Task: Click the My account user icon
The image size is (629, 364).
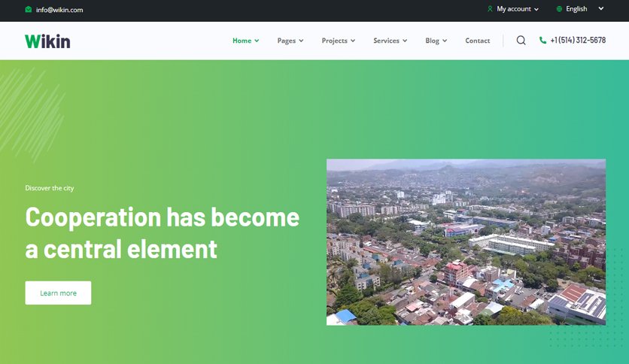Action: coord(490,9)
